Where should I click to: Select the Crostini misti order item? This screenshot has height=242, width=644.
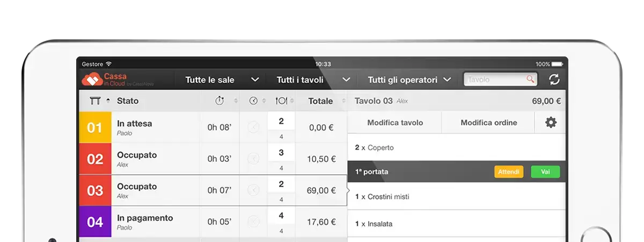[457, 197]
